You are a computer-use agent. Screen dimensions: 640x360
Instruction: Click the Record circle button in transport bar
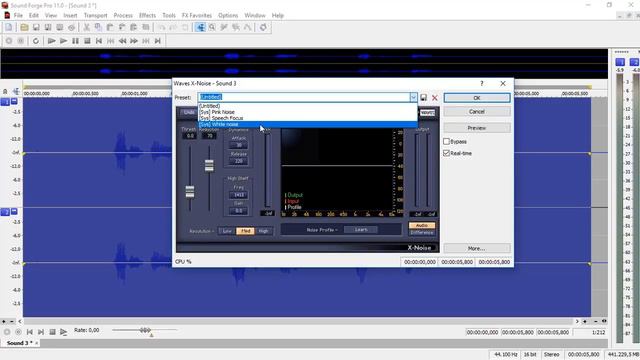pos(9,41)
